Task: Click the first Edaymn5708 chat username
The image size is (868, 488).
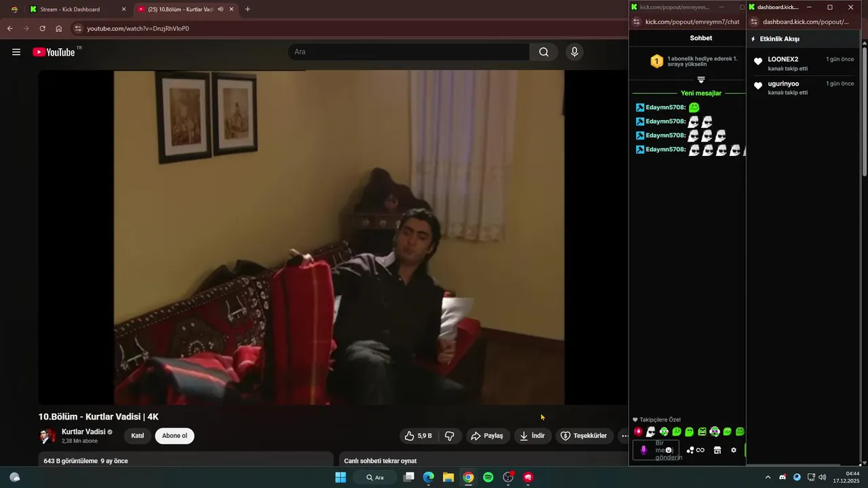Action: coord(665,107)
